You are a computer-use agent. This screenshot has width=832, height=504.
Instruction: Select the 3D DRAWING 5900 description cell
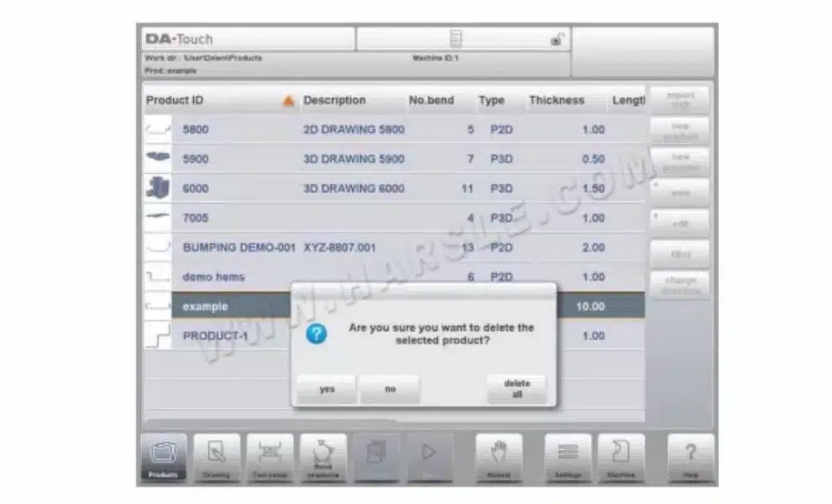354,159
